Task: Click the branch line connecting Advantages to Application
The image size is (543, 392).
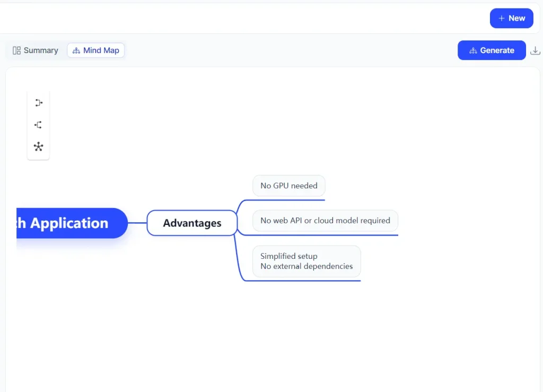Action: click(137, 223)
